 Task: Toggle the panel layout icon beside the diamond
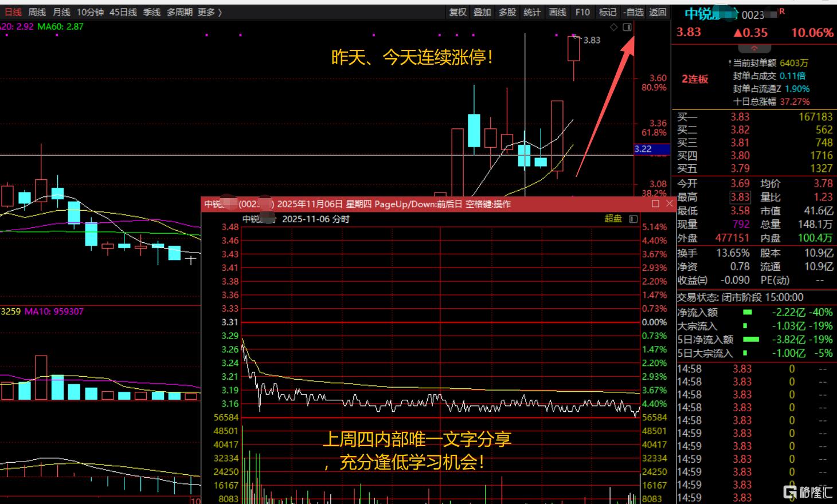[x=627, y=27]
